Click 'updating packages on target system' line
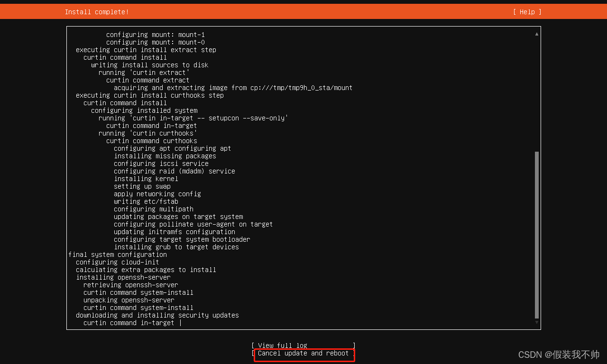 point(178,217)
